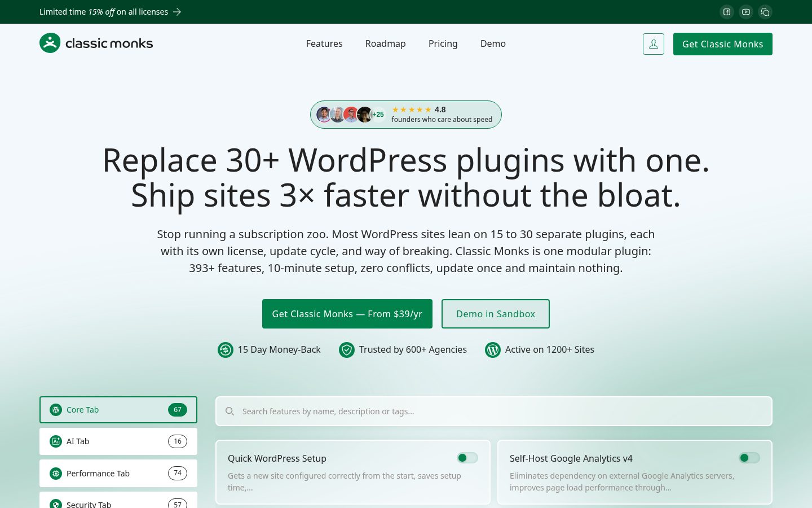The height and width of the screenshot is (508, 812).
Task: Select the Core Tab
Action: 118,410
